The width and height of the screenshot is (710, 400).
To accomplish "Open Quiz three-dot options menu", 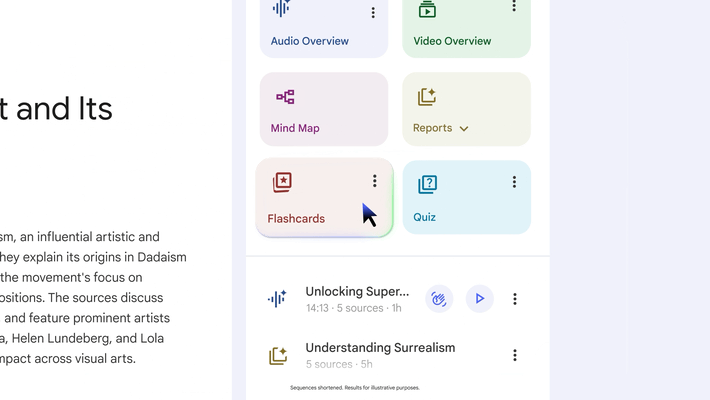I will 514,182.
